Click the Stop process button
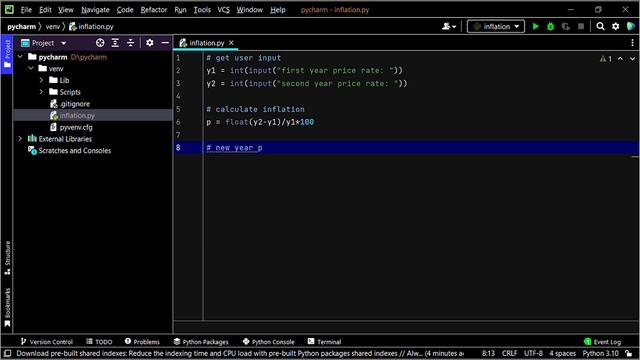 click(x=581, y=27)
